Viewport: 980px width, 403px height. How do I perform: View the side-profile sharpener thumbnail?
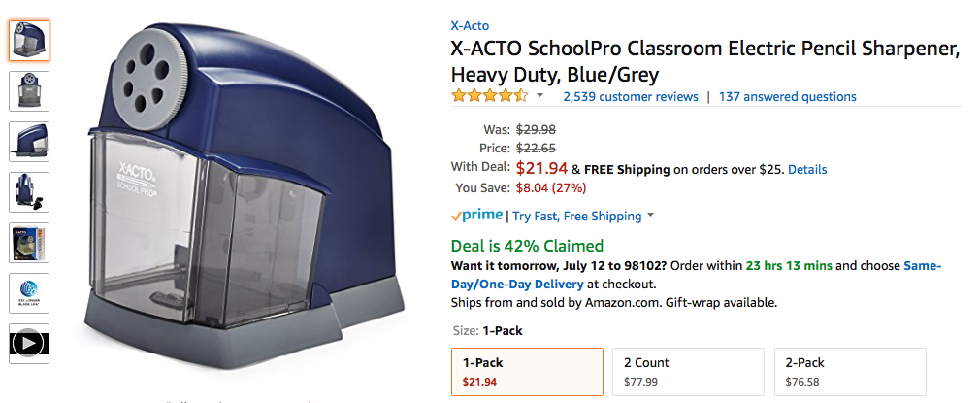coord(29,142)
